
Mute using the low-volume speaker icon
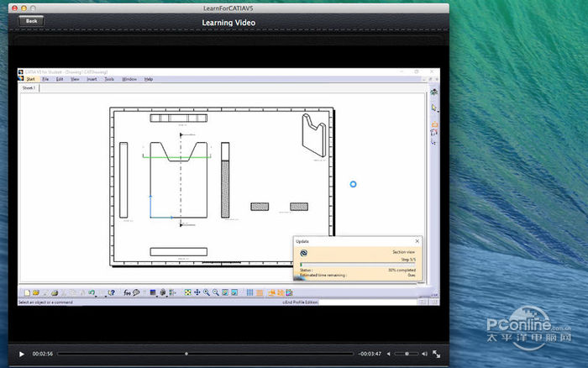pyautogui.click(x=388, y=354)
